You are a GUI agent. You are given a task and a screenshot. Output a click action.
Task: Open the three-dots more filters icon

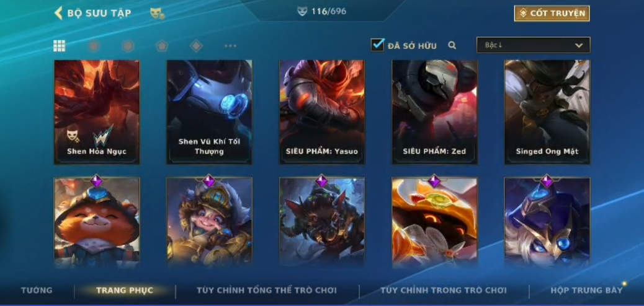230,46
